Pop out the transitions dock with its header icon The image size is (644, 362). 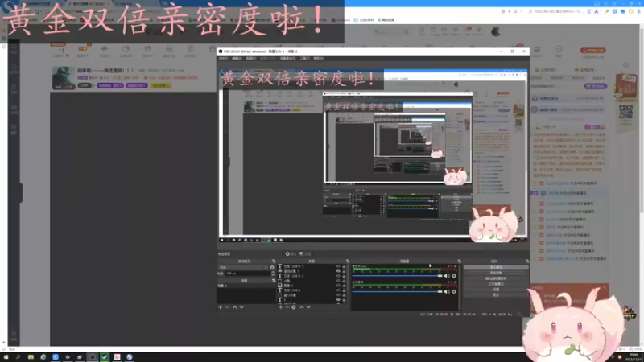[274, 261]
